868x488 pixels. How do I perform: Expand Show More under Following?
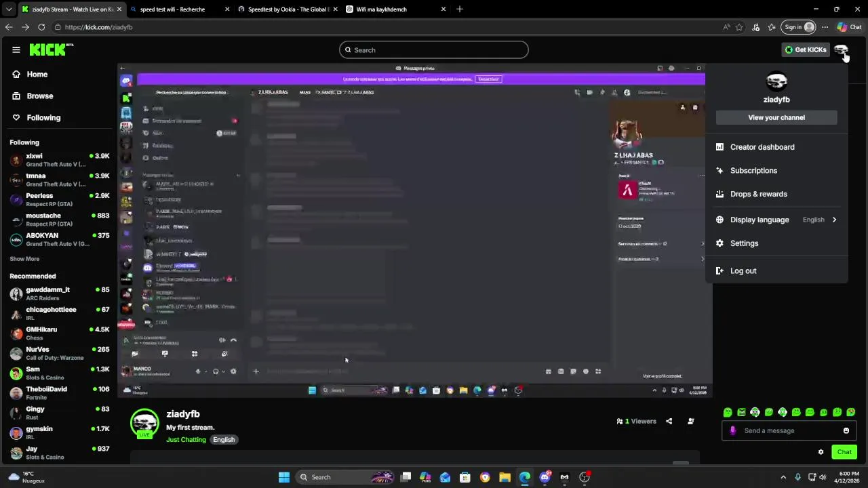point(24,259)
